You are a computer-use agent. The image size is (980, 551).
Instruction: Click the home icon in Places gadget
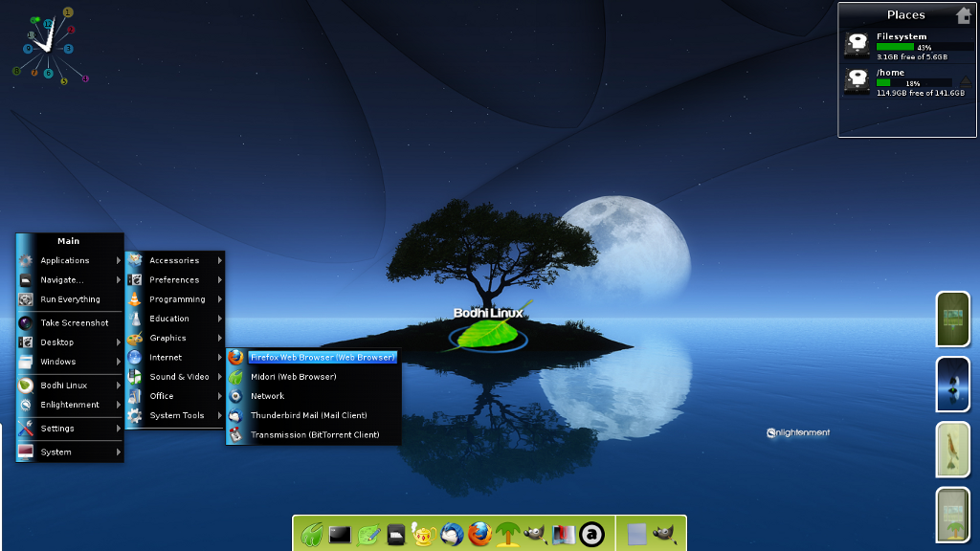point(963,15)
